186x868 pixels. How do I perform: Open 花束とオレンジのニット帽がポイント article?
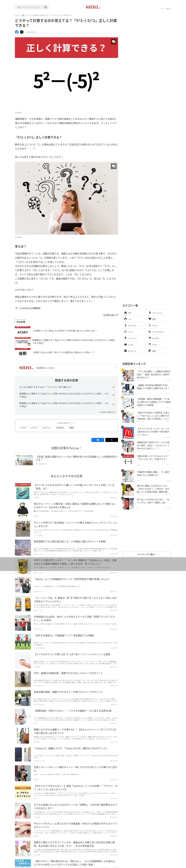75,769
